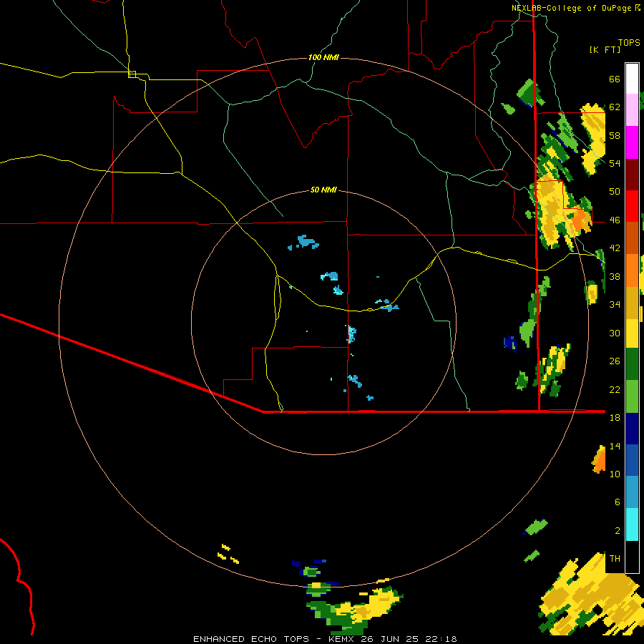Select the medium blue legend swatch
The image size is (644, 644).
632,461
